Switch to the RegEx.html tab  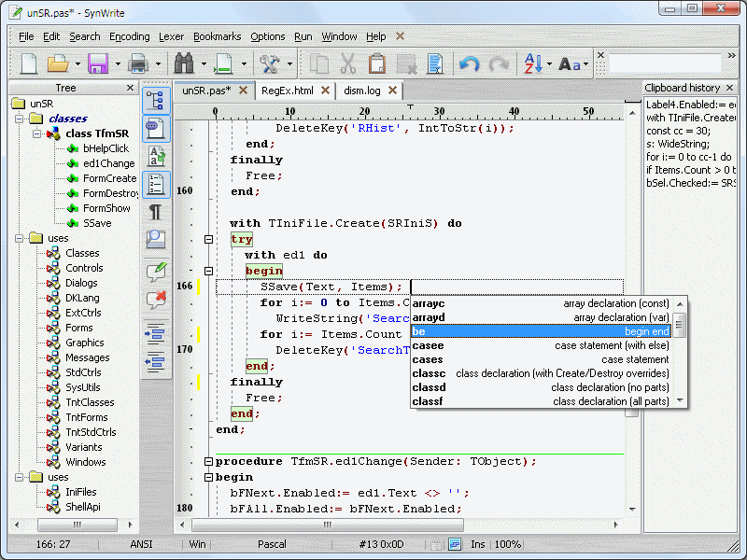coord(288,91)
